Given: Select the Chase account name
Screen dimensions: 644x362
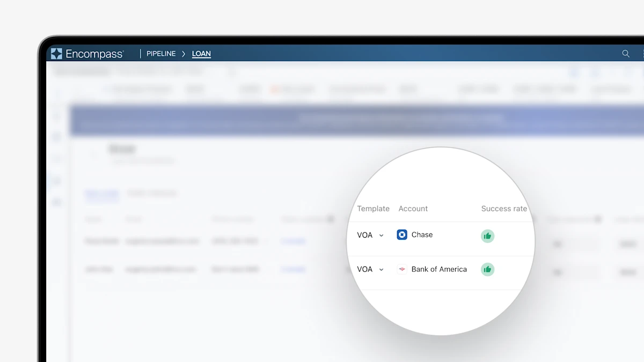Looking at the screenshot, I should pos(422,235).
